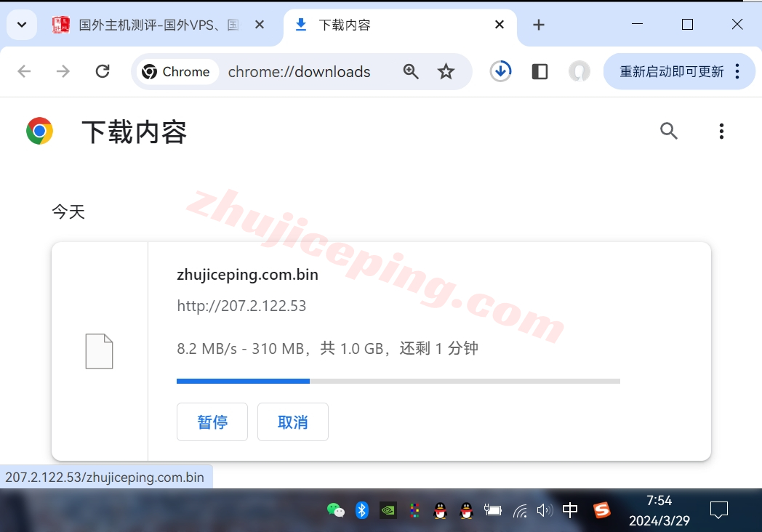Open Chrome three-dot menu beside update
This screenshot has height=532, width=762.
tap(738, 71)
